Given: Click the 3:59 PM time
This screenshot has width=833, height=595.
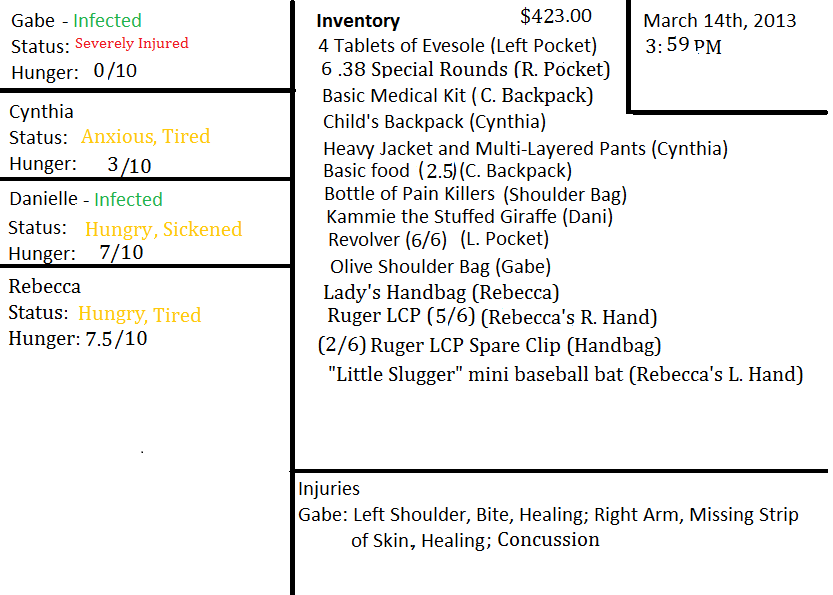Looking at the screenshot, I should 684,46.
